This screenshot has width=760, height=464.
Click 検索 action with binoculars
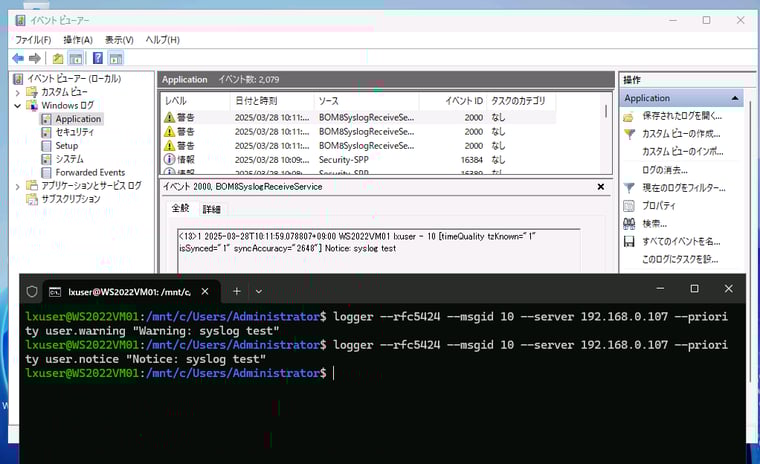pyautogui.click(x=654, y=224)
